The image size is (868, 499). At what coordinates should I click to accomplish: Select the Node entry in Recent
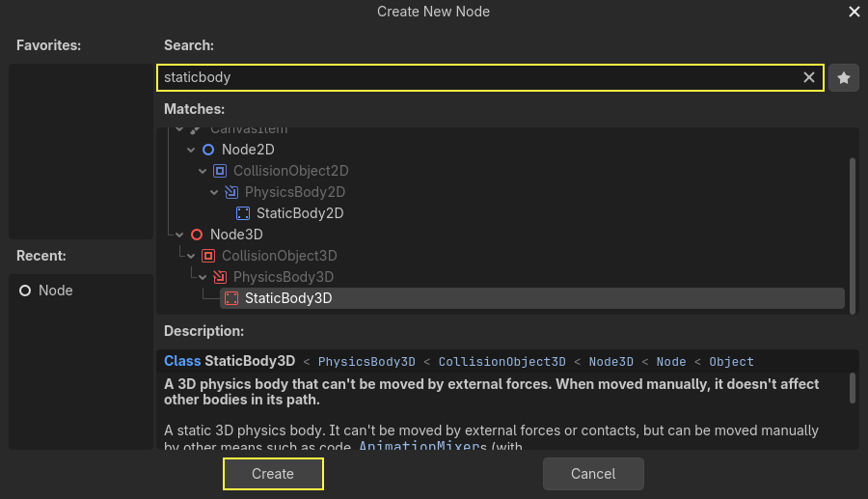[x=55, y=291]
